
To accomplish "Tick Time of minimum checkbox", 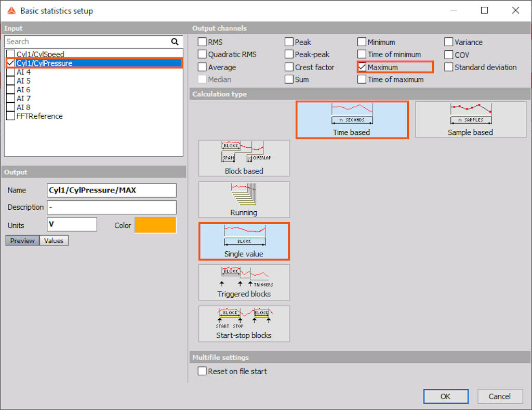I will click(x=362, y=54).
